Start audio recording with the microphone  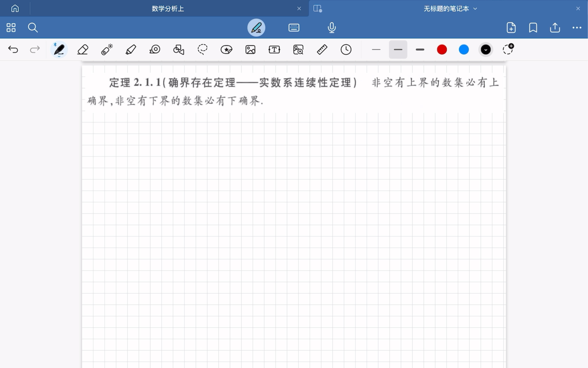point(331,27)
